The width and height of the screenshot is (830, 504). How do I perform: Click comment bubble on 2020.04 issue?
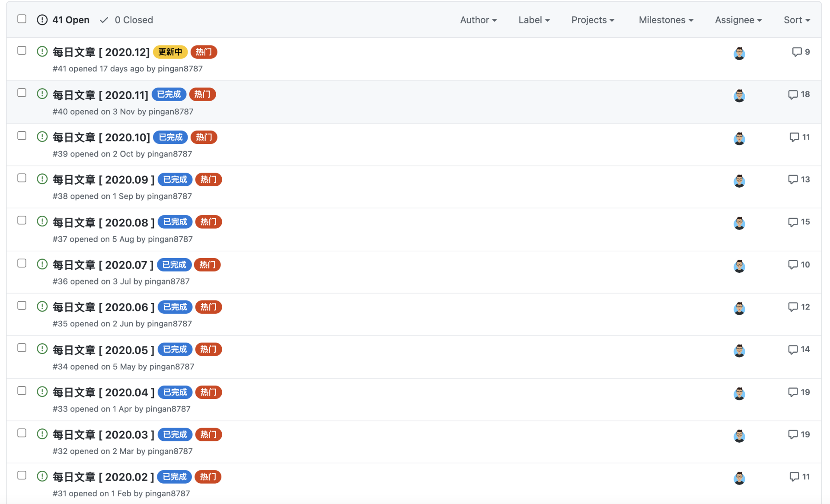792,392
